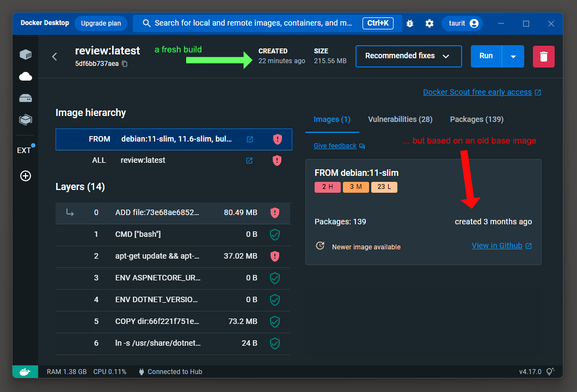The width and height of the screenshot is (577, 392).
Task: Click green shield on ln -s layer
Action: point(275,343)
